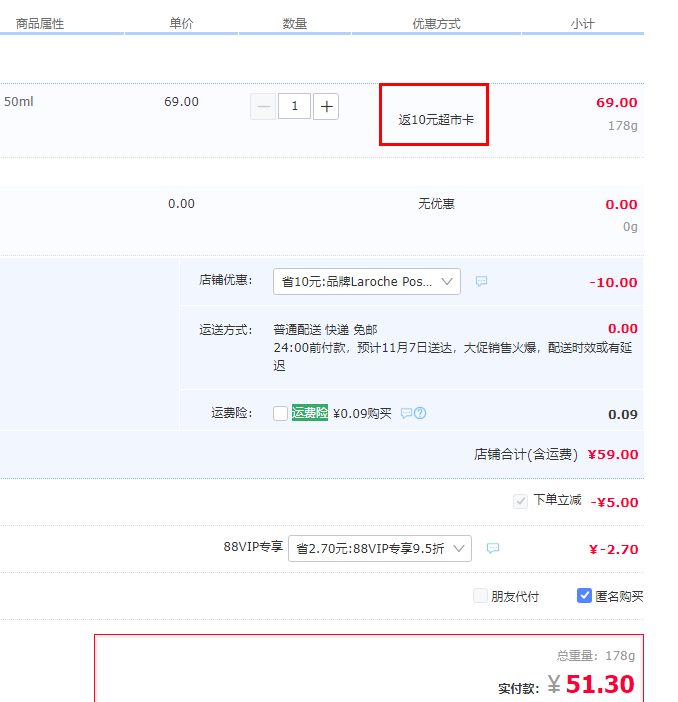Increase quantity with the plus button
The width and height of the screenshot is (678, 702).
pos(326,107)
